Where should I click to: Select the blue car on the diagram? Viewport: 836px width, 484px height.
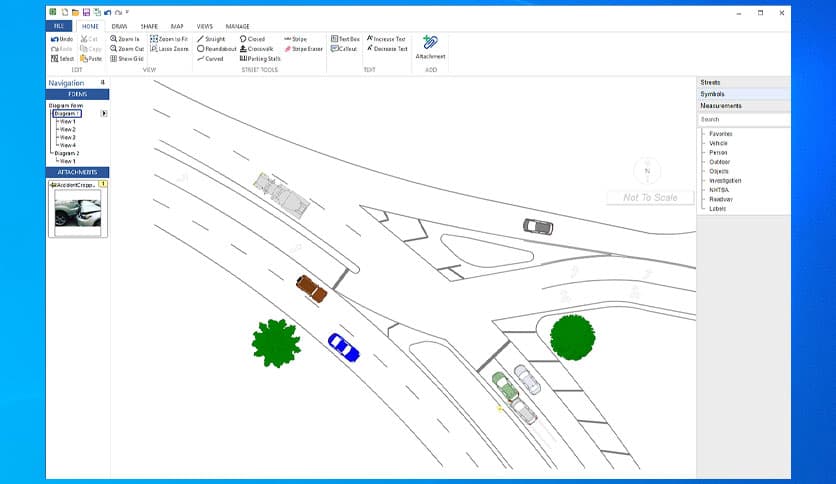tap(343, 348)
